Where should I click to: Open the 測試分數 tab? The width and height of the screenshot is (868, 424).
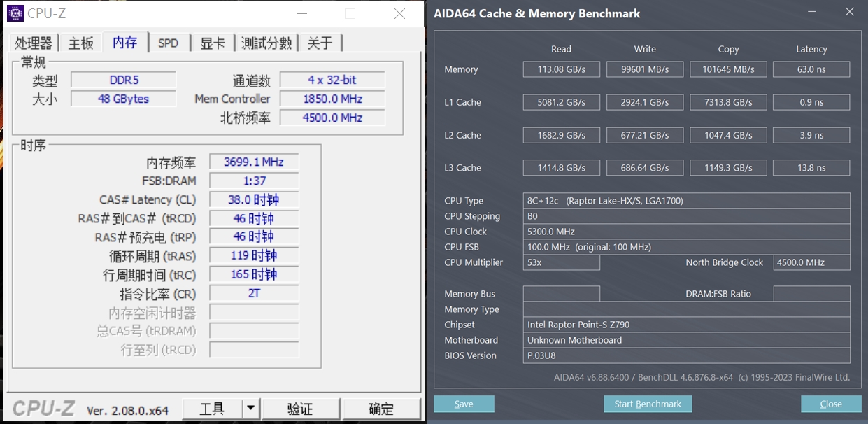click(266, 43)
